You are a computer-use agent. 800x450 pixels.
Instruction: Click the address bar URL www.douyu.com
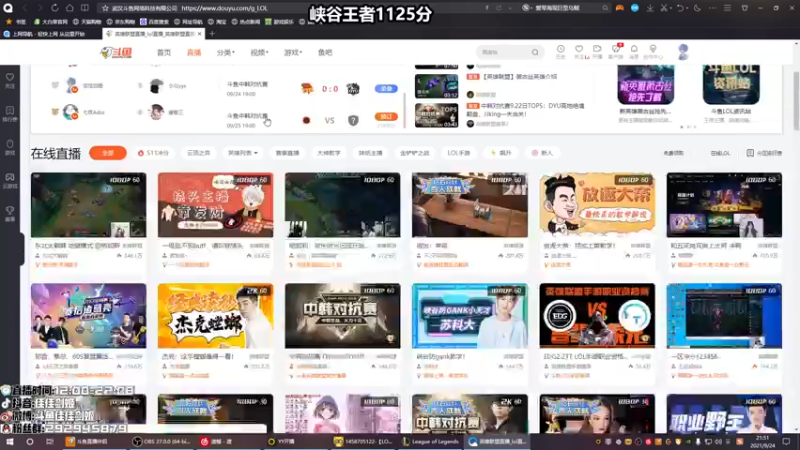(x=224, y=8)
